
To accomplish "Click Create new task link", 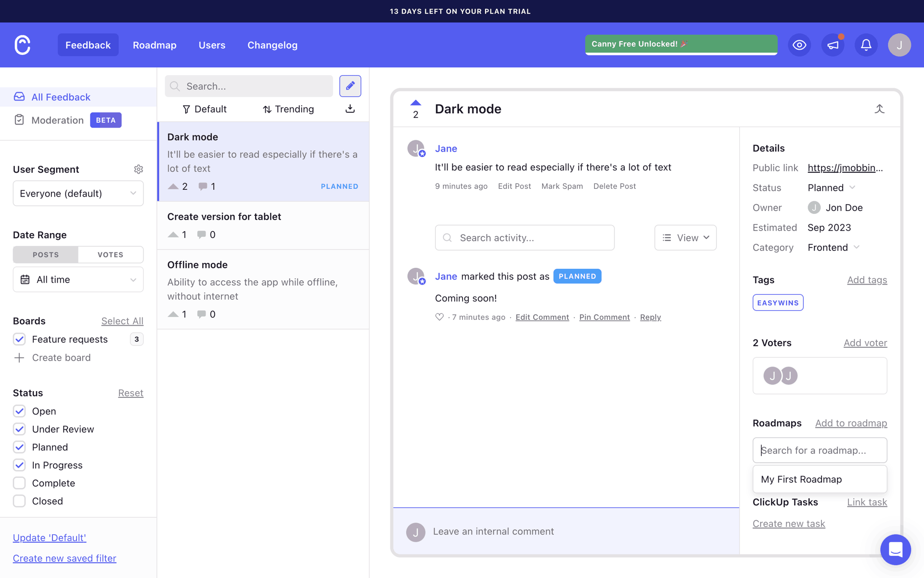I will 788,524.
